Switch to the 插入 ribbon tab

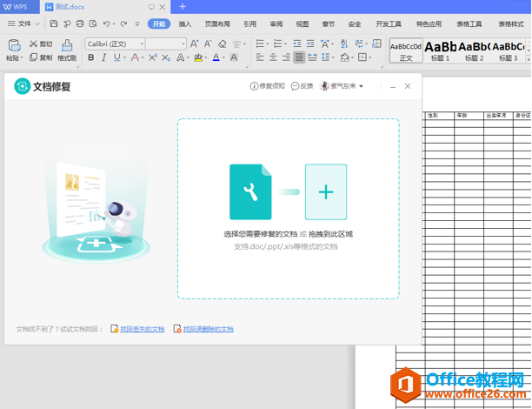click(x=185, y=23)
